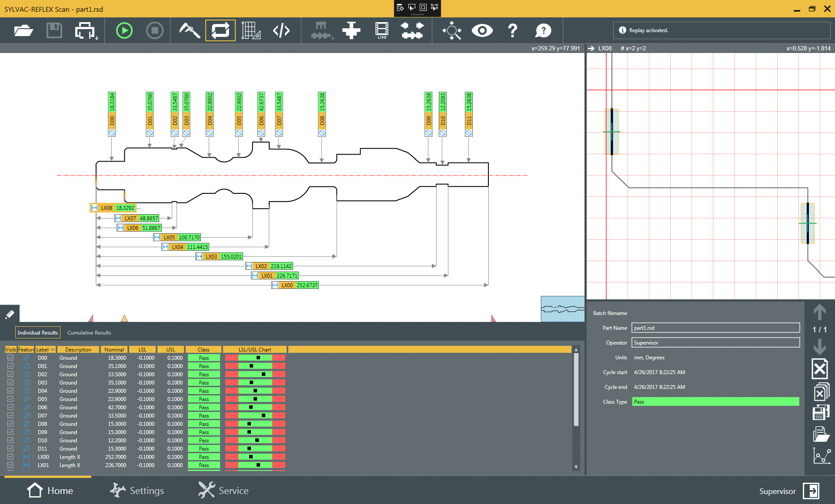Click the green Pass class type bar

[715, 402]
